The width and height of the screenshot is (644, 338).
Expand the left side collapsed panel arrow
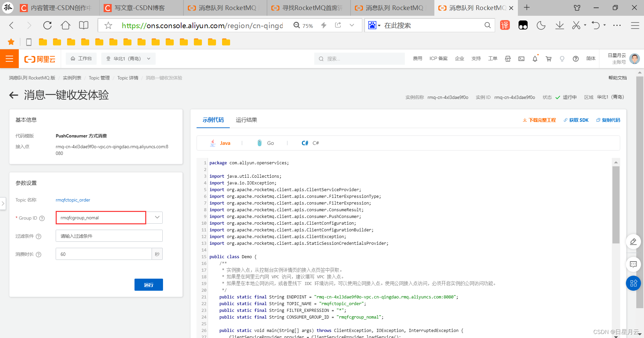click(x=3, y=203)
